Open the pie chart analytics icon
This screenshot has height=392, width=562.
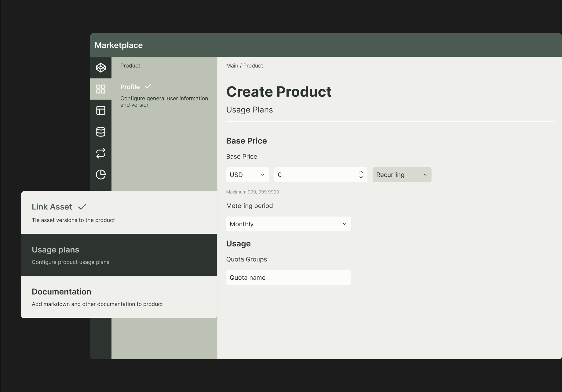tap(100, 175)
